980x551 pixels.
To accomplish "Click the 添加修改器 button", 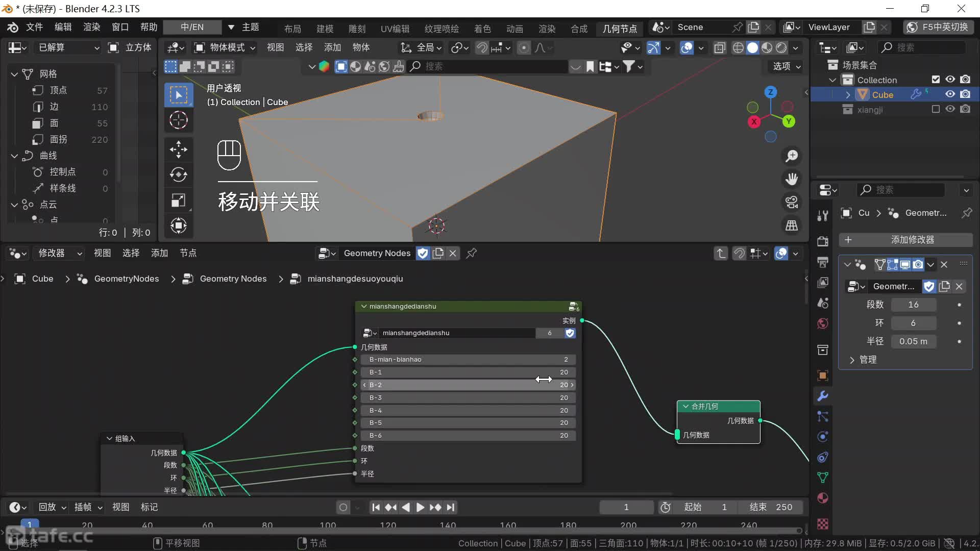I will [905, 240].
